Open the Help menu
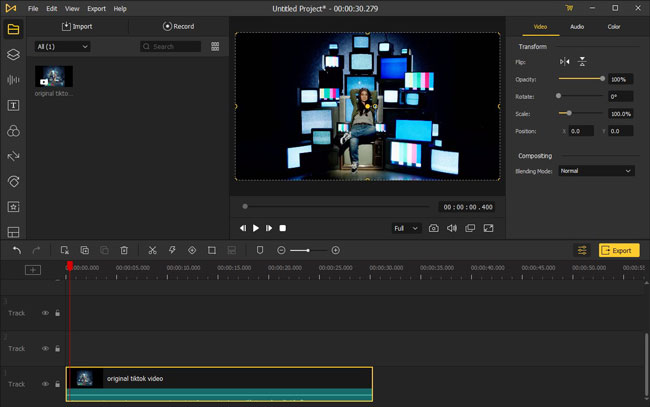650x407 pixels. 120,8
